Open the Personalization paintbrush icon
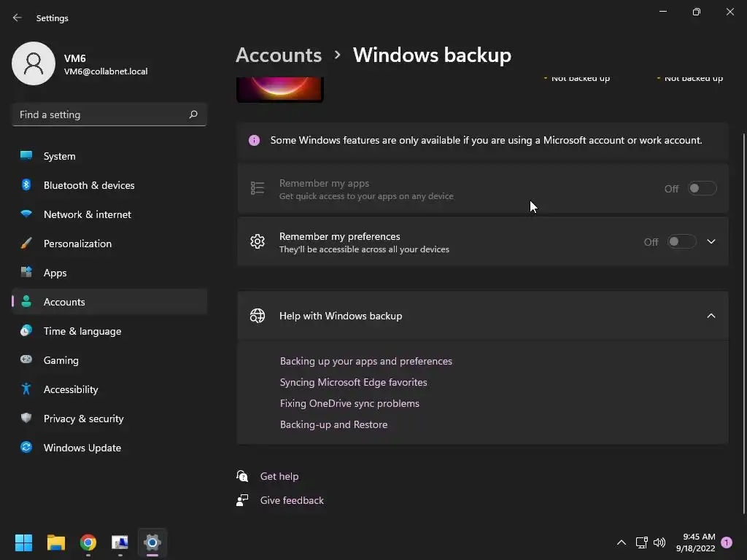747x560 pixels. pos(26,244)
